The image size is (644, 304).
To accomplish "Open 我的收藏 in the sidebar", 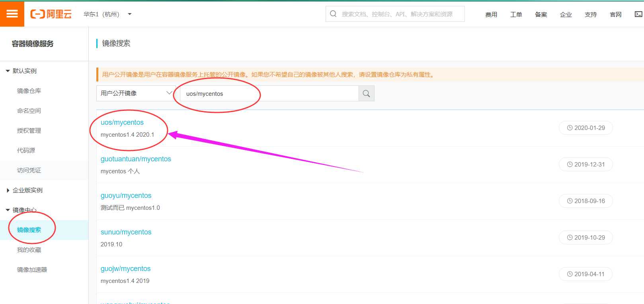I will (x=29, y=250).
